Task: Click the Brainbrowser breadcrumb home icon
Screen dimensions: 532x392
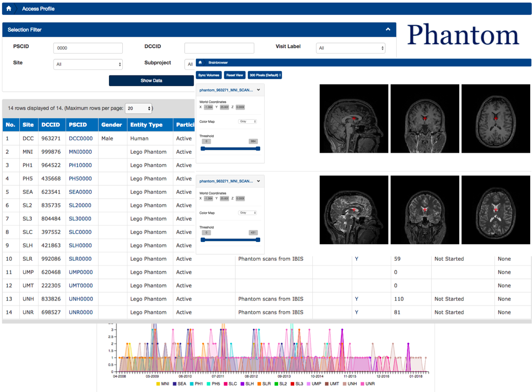Action: (200, 63)
